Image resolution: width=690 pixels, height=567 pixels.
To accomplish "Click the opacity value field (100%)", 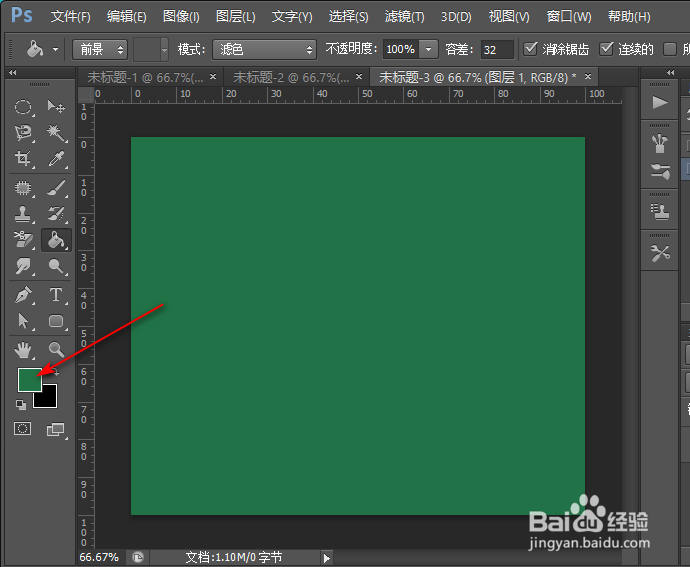I will click(x=401, y=49).
